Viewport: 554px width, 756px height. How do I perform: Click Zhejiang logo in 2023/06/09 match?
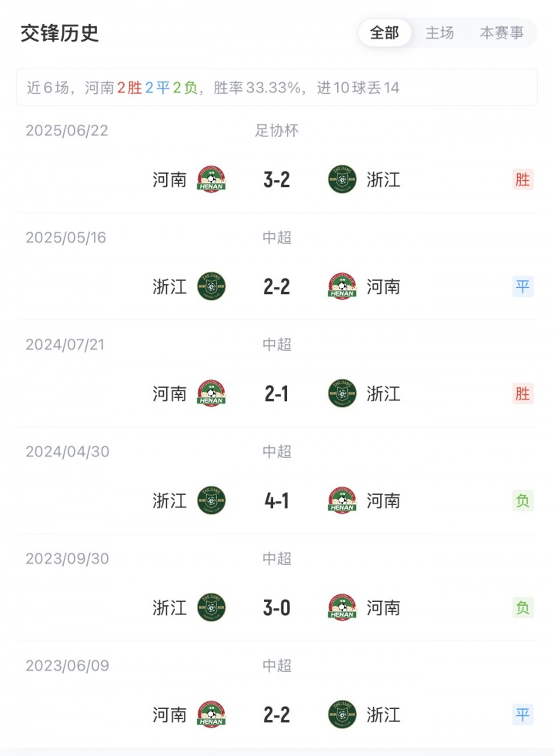pos(342,714)
